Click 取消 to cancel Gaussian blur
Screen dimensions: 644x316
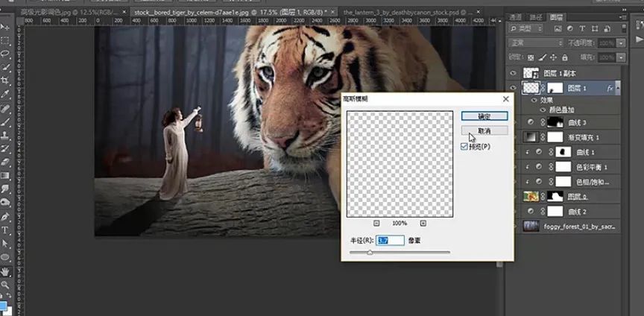coord(484,130)
